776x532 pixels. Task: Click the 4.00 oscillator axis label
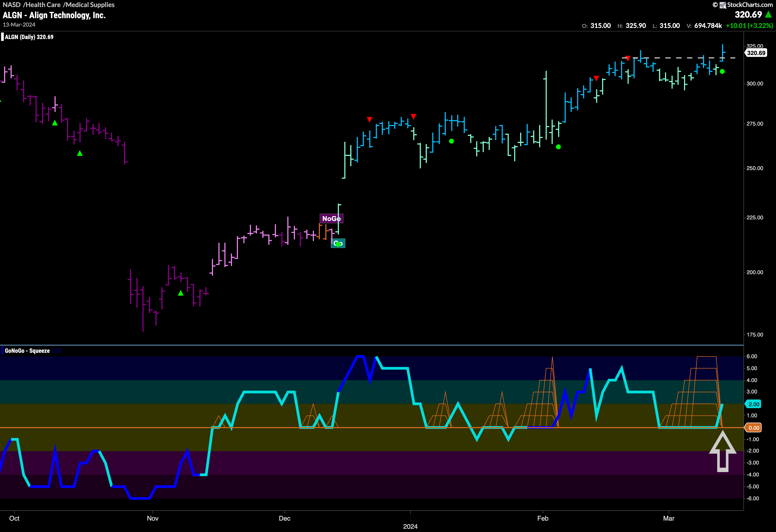(x=752, y=380)
